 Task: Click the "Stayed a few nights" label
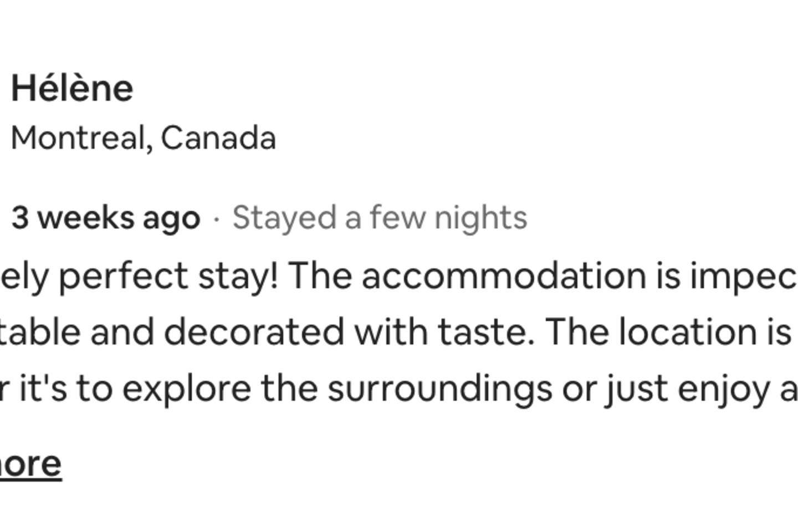pyautogui.click(x=380, y=217)
